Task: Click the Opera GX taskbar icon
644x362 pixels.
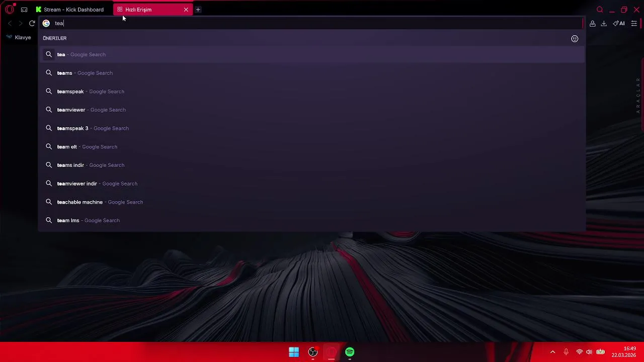Action: pos(331,352)
